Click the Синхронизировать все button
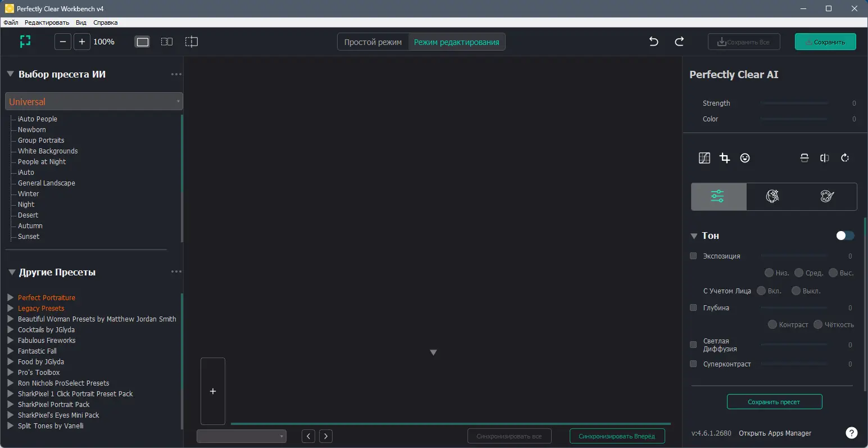The height and width of the screenshot is (448, 868). (x=510, y=436)
